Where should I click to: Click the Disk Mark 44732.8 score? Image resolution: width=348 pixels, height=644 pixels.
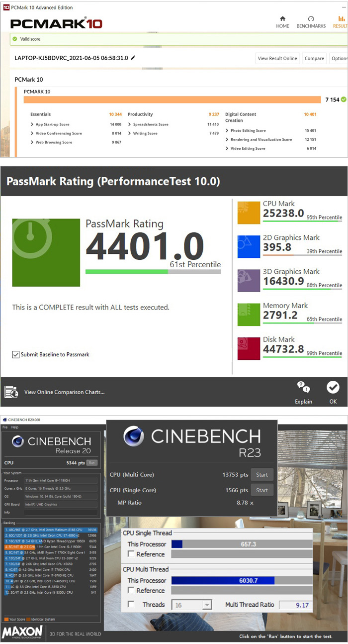(283, 349)
